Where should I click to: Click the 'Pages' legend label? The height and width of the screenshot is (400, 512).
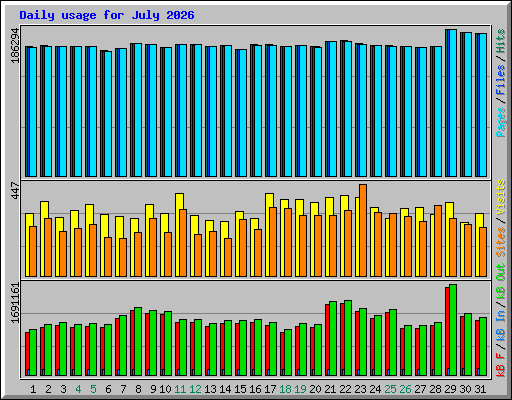click(x=501, y=122)
